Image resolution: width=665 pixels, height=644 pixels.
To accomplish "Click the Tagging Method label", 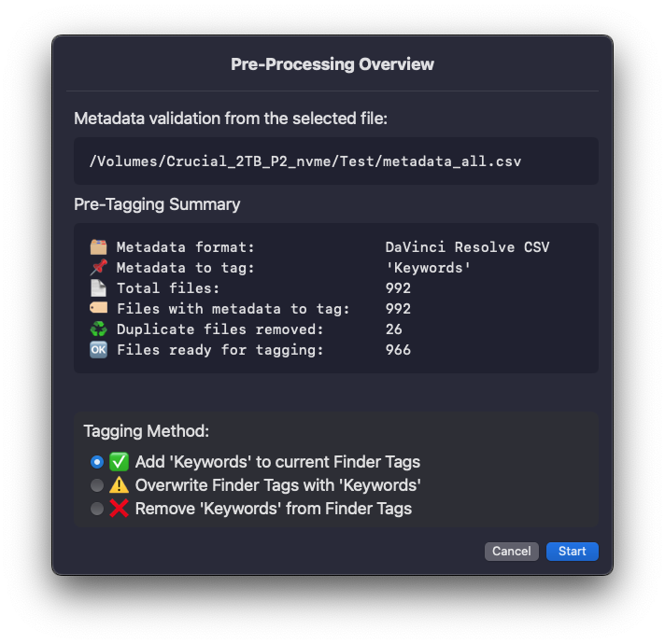I will pos(147,431).
